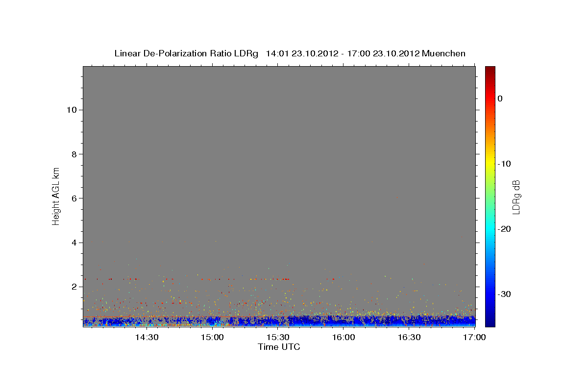The height and width of the screenshot is (392, 588).
Task: Click the 16:00 time tick label
Action: 343,338
